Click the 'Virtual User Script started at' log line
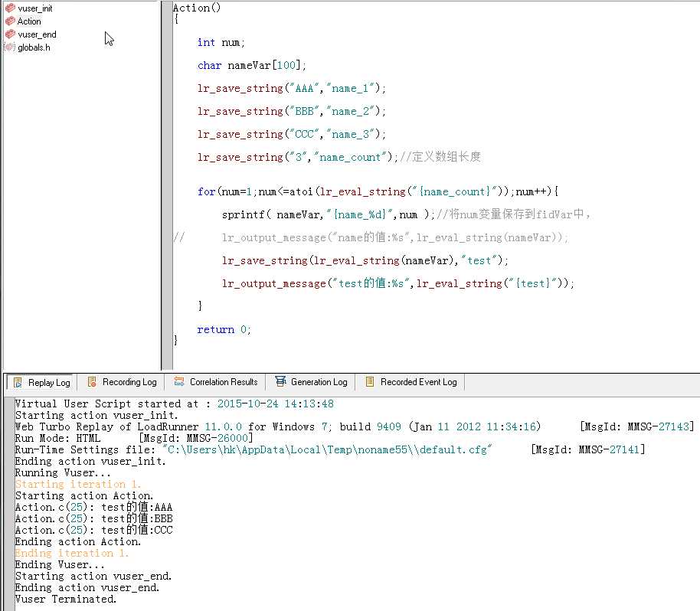Image resolution: width=700 pixels, height=611 pixels. (x=174, y=404)
